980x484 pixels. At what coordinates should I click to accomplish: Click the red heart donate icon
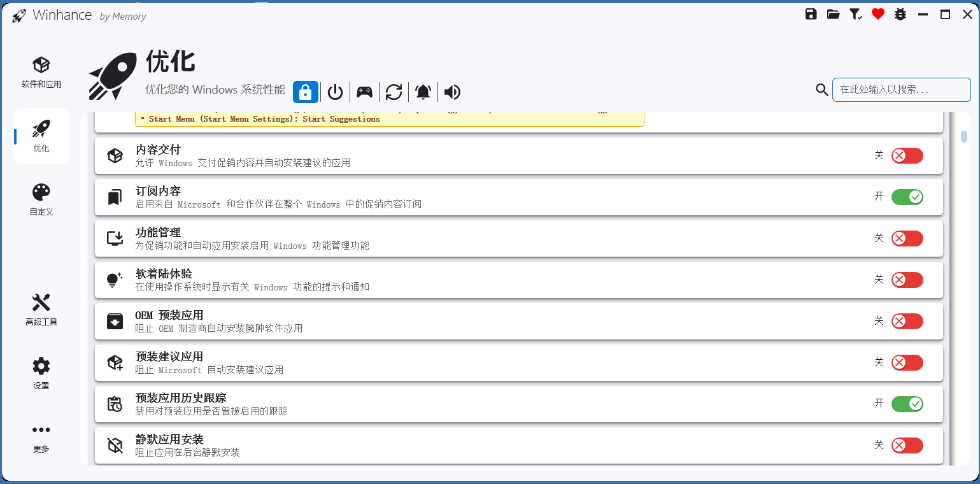(x=878, y=14)
